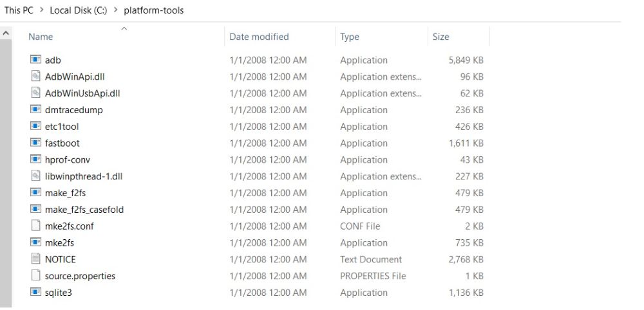Sort files by Date modified column
The image size is (644, 310).
tap(259, 37)
